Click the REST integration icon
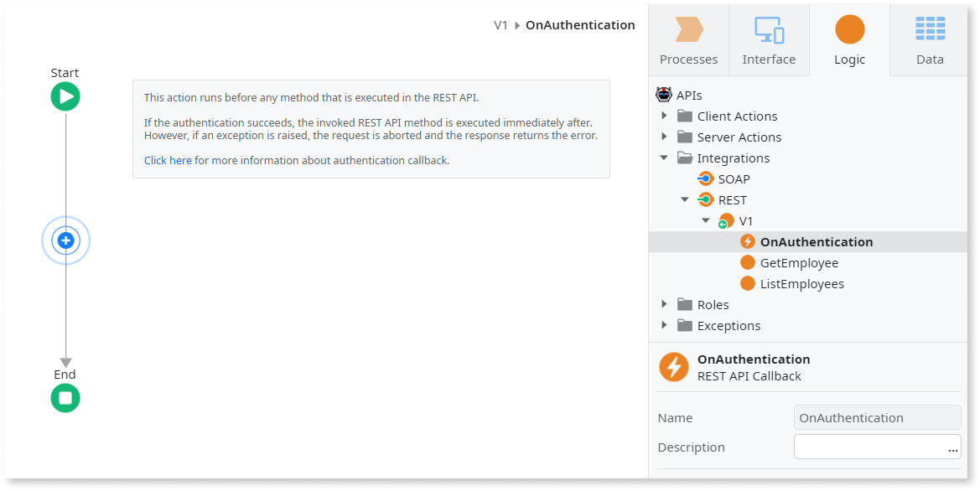The width and height of the screenshot is (980, 491). (x=704, y=199)
